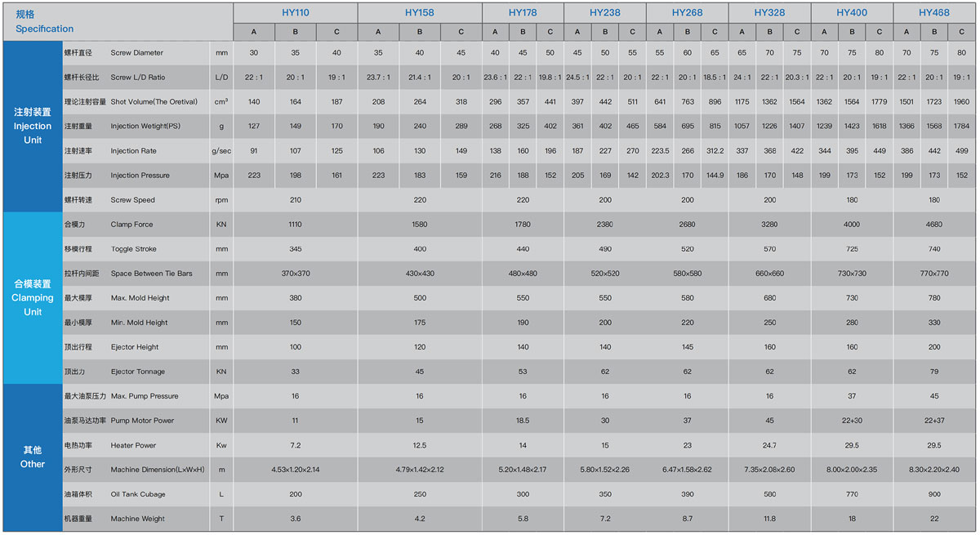Click the Space Between Tie Bars label
The height and width of the screenshot is (535, 980).
pyautogui.click(x=151, y=274)
